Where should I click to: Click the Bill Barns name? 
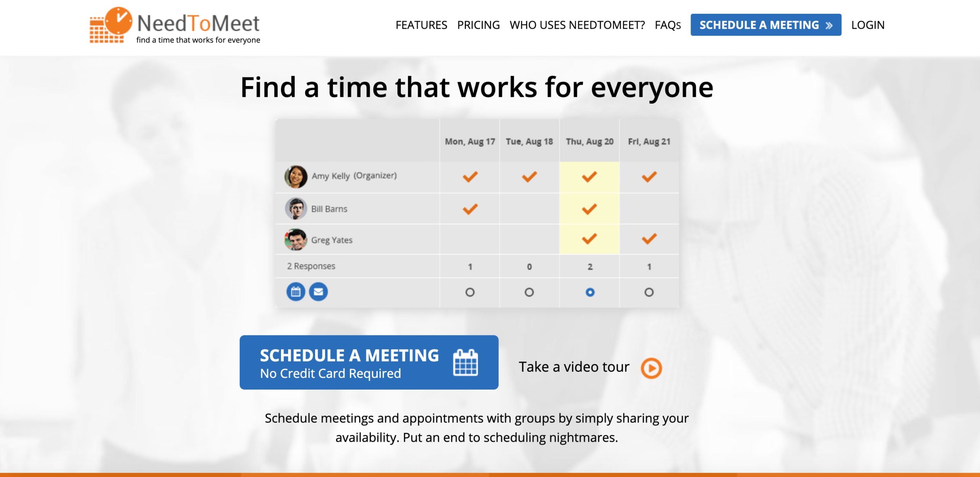click(329, 209)
